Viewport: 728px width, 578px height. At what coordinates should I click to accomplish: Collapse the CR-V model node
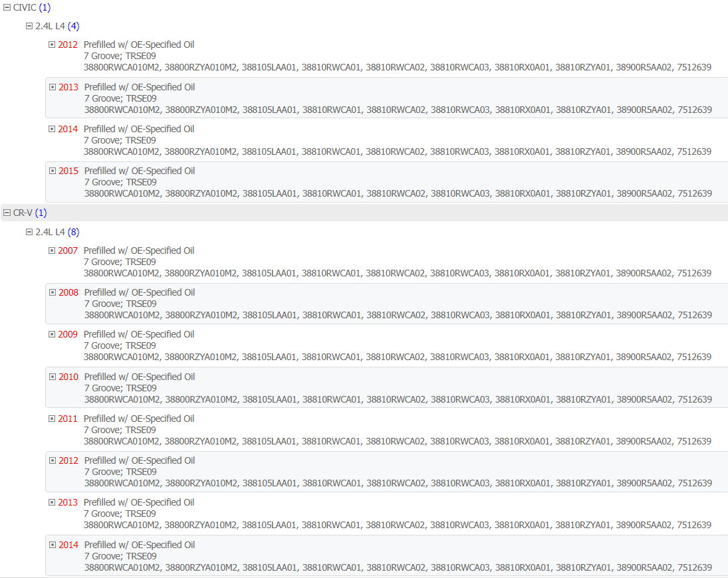tap(7, 213)
